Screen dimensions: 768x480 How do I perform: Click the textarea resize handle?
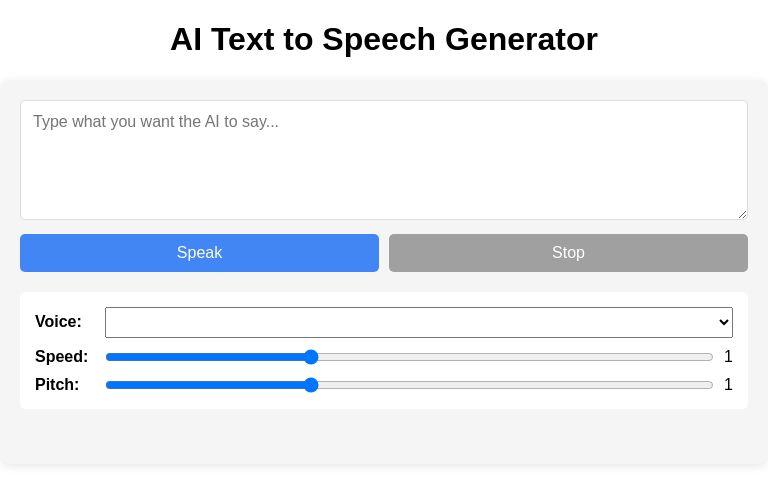tap(742, 214)
